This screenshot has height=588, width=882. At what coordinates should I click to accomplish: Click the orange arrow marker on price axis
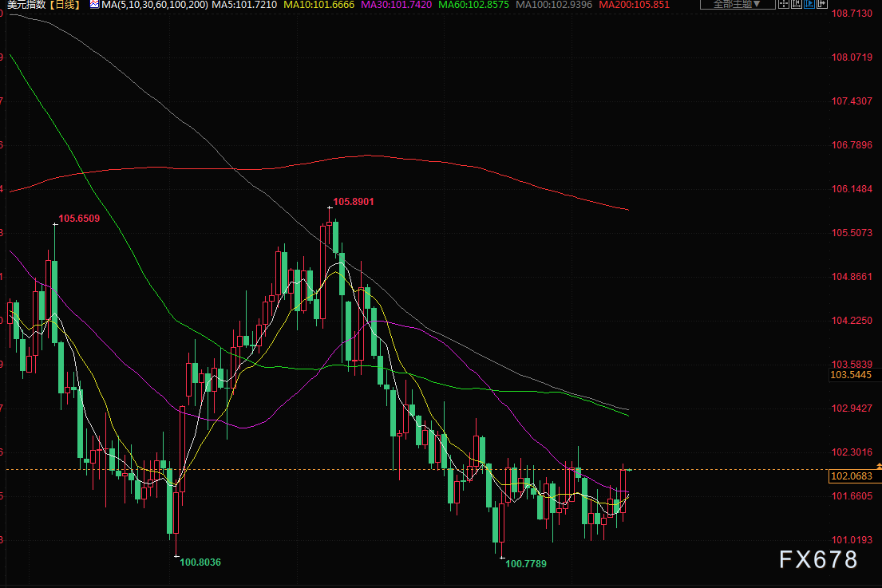878,465
